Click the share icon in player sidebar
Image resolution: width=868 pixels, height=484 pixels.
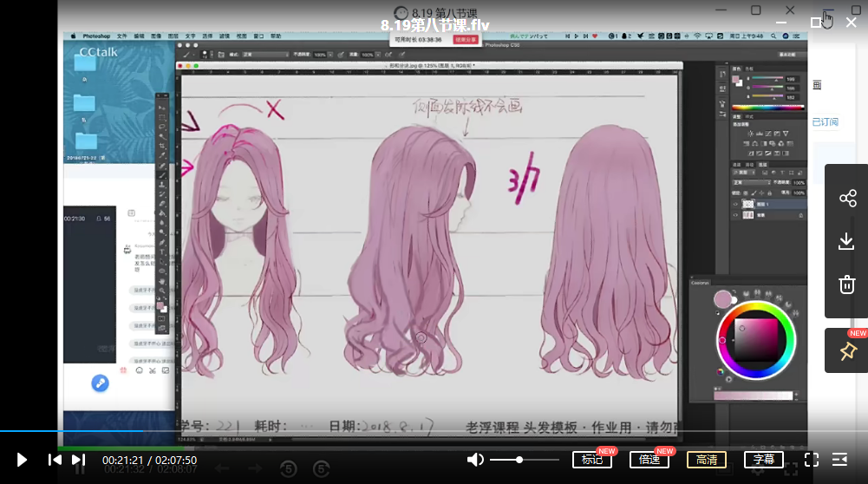(847, 198)
